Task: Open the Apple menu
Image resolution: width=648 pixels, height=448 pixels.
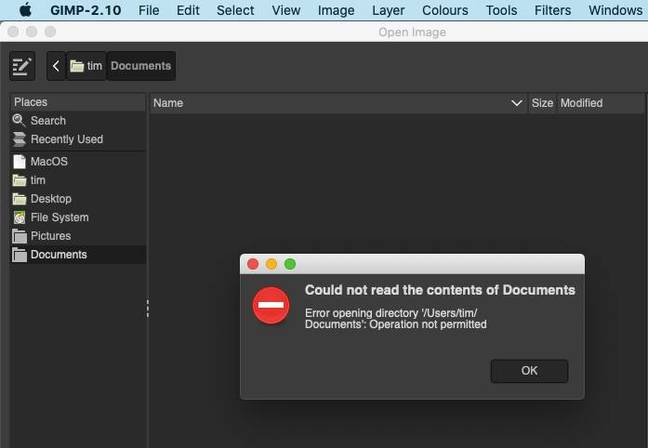Action: click(25, 10)
